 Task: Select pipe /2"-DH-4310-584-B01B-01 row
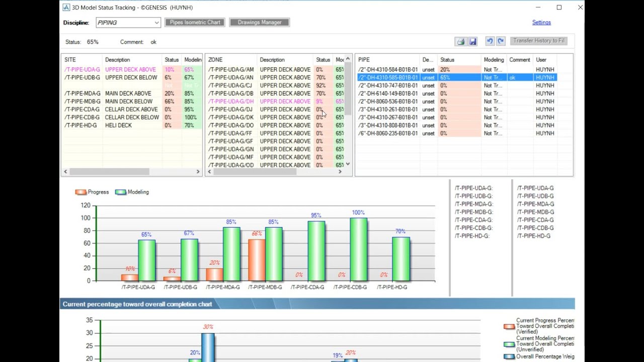coord(457,70)
